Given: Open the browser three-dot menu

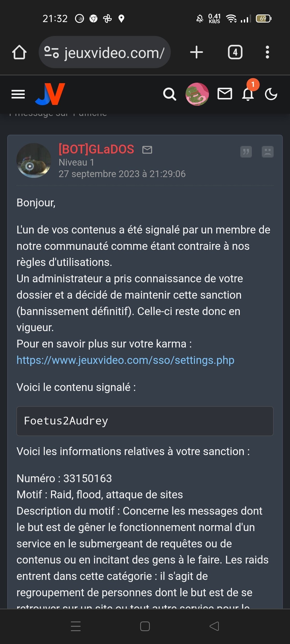Looking at the screenshot, I should pyautogui.click(x=267, y=52).
